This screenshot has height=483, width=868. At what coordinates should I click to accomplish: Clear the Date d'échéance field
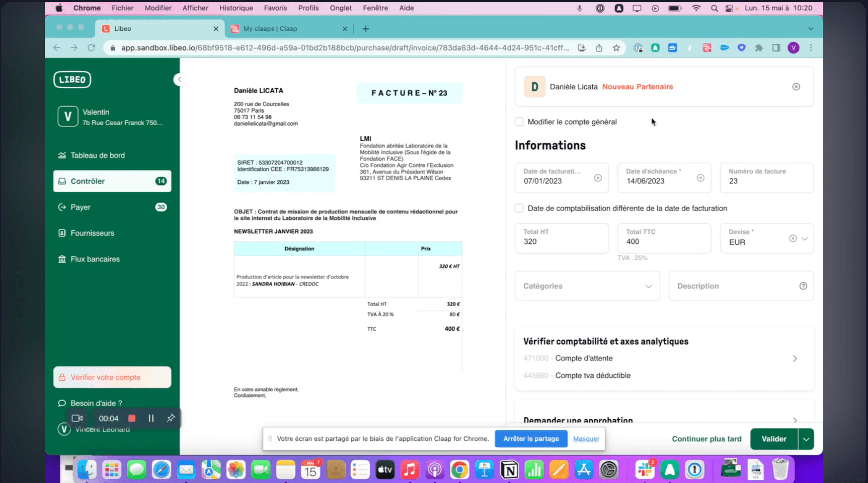[700, 178]
